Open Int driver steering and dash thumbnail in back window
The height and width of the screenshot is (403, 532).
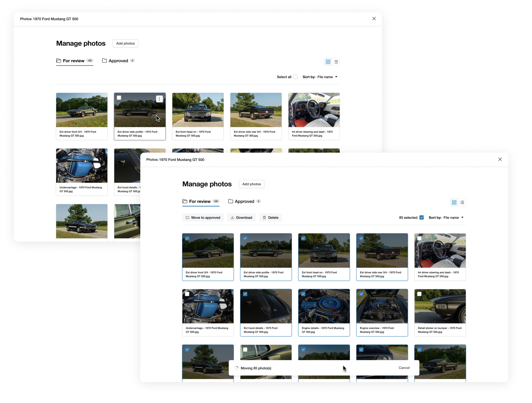pyautogui.click(x=314, y=110)
